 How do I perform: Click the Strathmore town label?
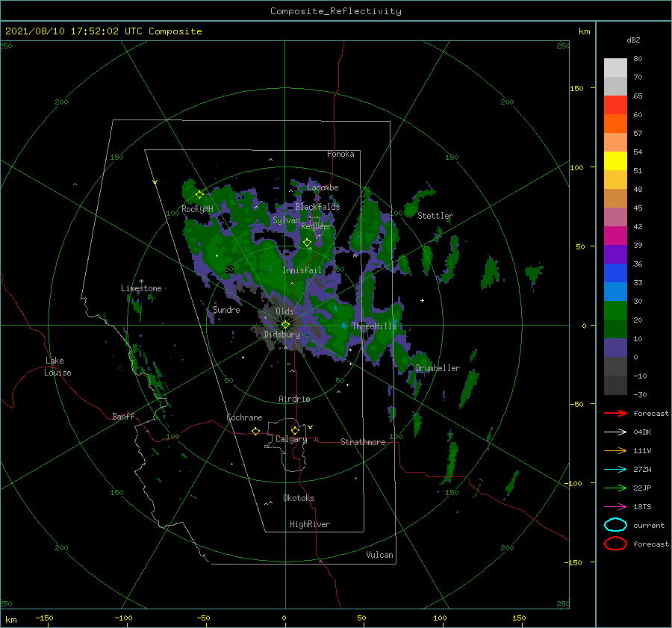363,442
